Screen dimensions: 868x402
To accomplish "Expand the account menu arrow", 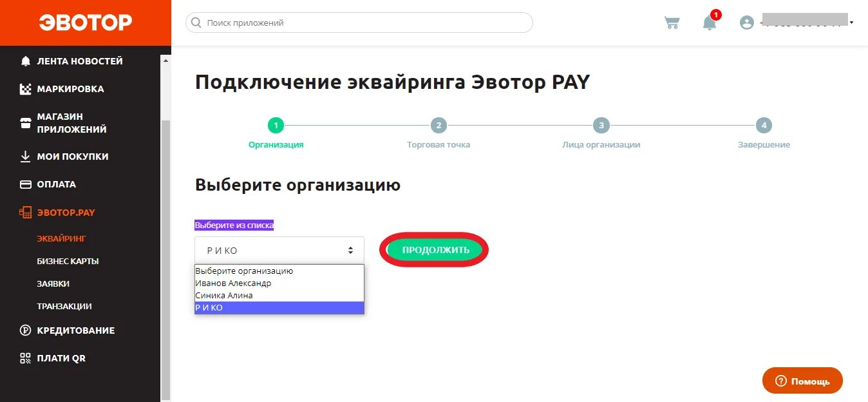I will (852, 23).
